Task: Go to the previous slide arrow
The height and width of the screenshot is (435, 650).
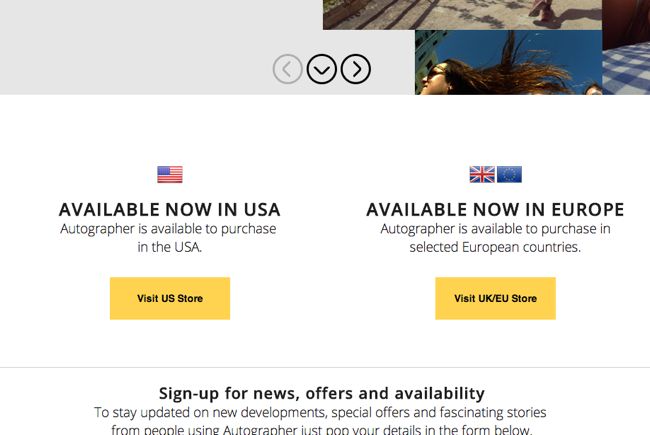Action: coord(287,69)
